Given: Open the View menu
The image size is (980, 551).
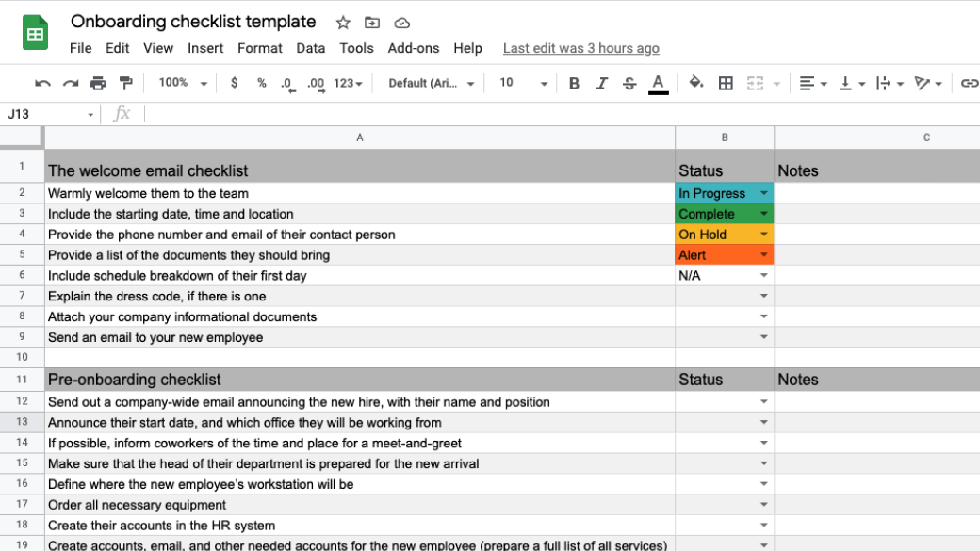Looking at the screenshot, I should click(158, 48).
